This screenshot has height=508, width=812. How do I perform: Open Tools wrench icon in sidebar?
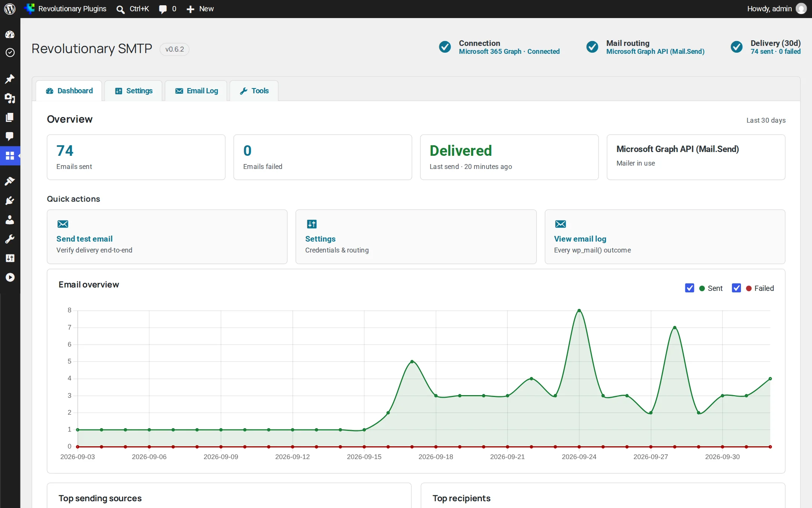(x=10, y=239)
